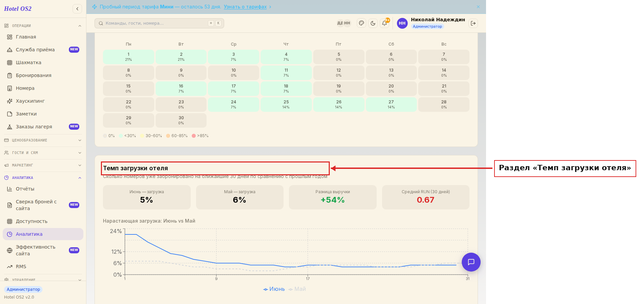Click the logout icon next to the user name
This screenshot has width=644, height=304.
pyautogui.click(x=473, y=23)
